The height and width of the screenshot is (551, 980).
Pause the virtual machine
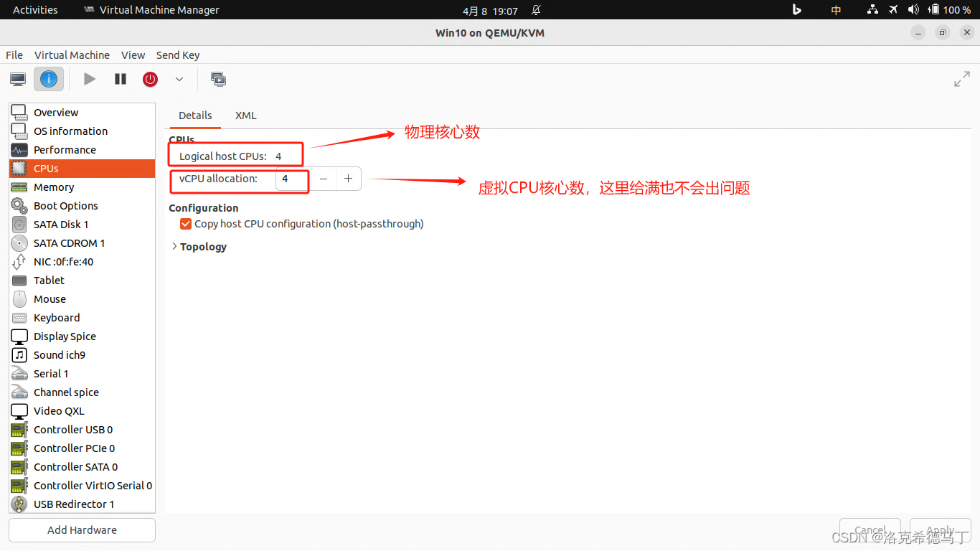pos(121,79)
